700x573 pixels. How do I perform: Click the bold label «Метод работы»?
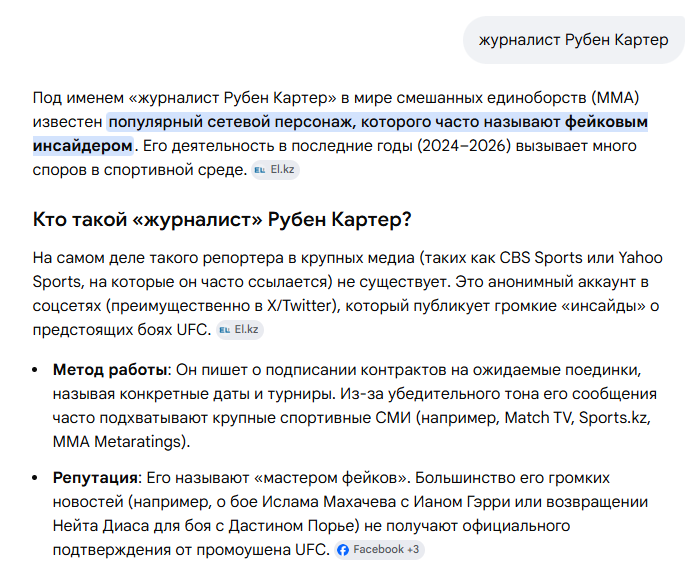pos(110,370)
